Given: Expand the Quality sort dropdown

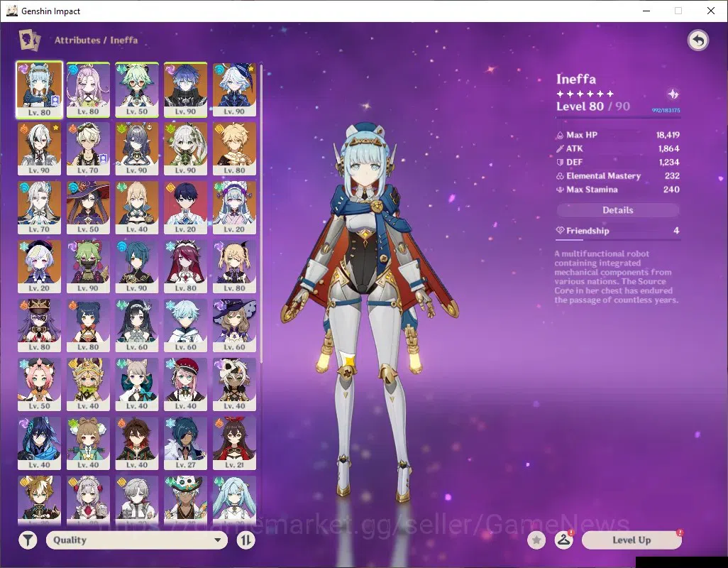Looking at the screenshot, I should pos(137,540).
